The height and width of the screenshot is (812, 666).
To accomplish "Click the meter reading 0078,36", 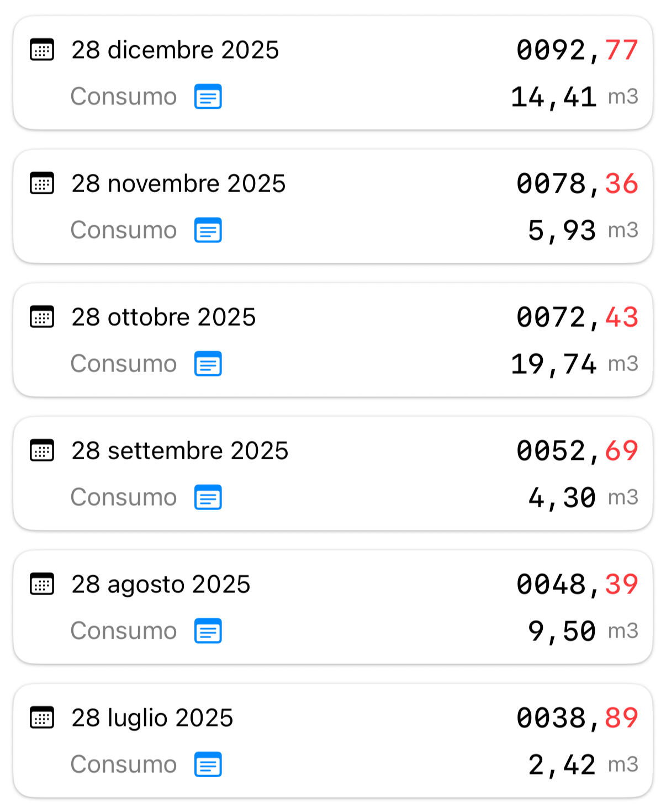I will (577, 183).
